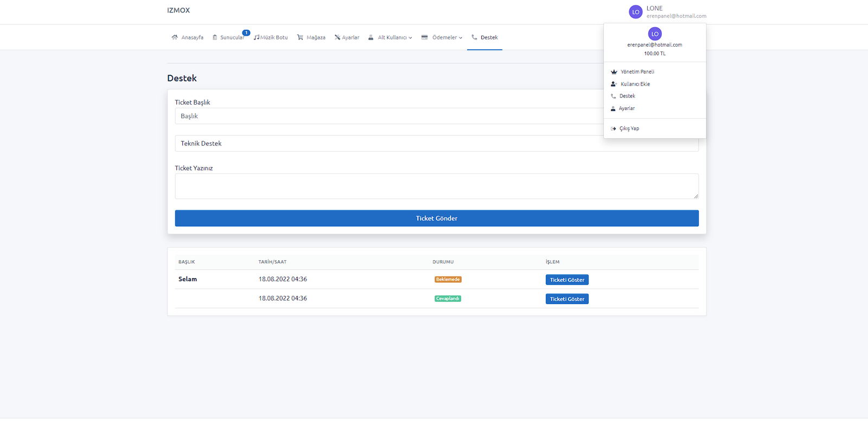Expand the Ödemeler dropdown menu
Image resolution: width=868 pixels, height=426 pixels.
point(446,37)
